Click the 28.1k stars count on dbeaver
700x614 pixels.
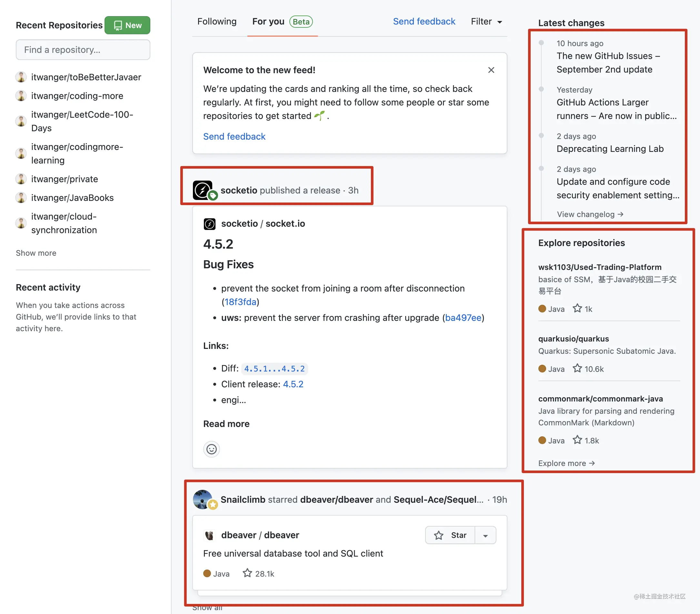pos(259,574)
